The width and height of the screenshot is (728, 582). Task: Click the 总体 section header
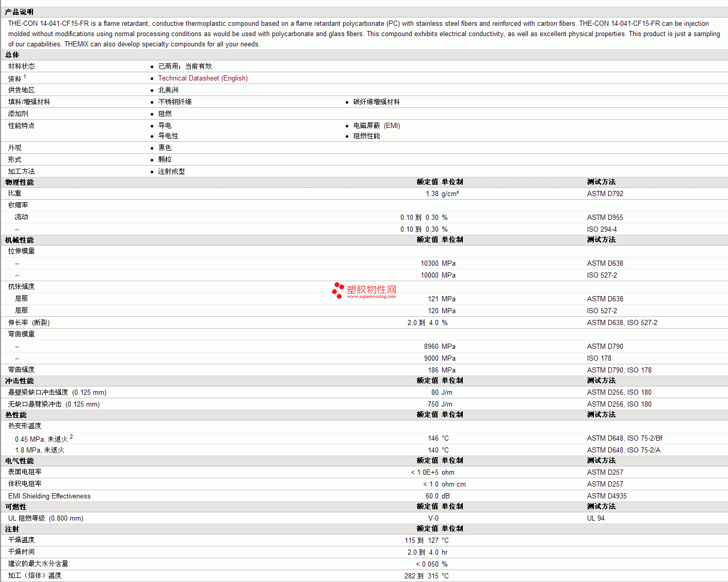pos(12,55)
